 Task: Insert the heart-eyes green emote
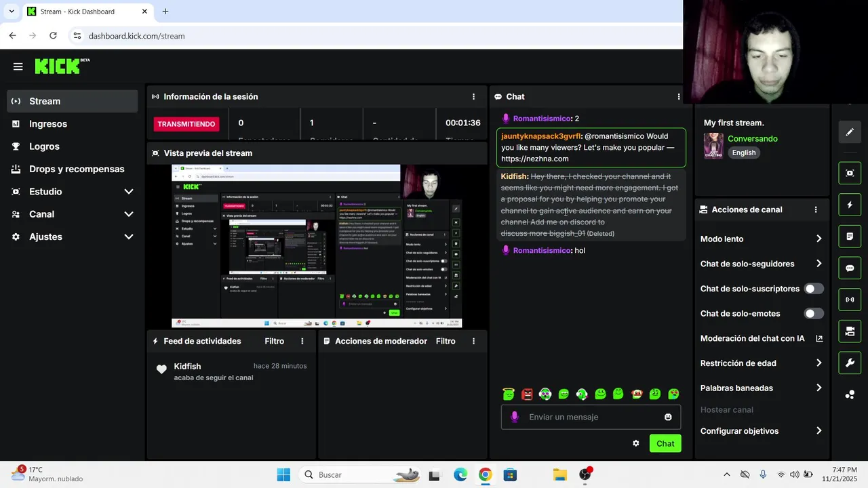point(673,394)
